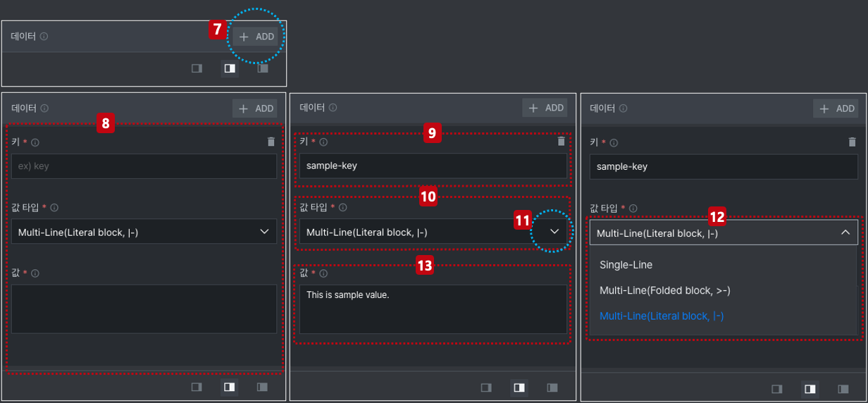The height and width of the screenshot is (403, 868).
Task: Click 키 info icon above empty 'ex) key' field
Action: [35, 142]
